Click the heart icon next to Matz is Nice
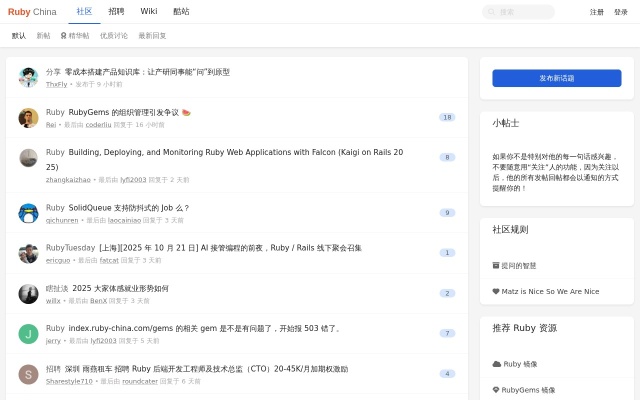This screenshot has width=640, height=400. pyautogui.click(x=496, y=292)
